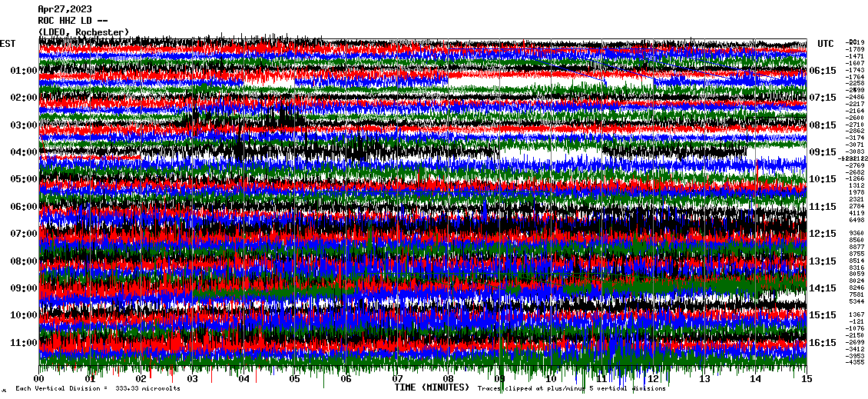This screenshot has height=399, width=868.
Task: Select the 04:00 EST row label
Action: 24,152
